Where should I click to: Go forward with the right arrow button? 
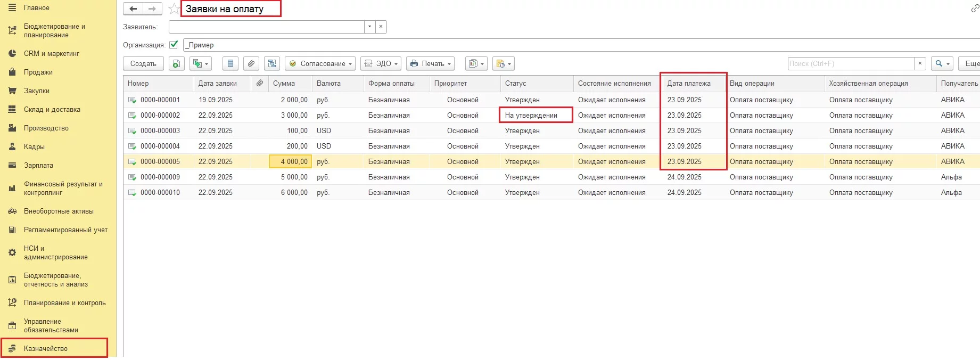pyautogui.click(x=152, y=9)
